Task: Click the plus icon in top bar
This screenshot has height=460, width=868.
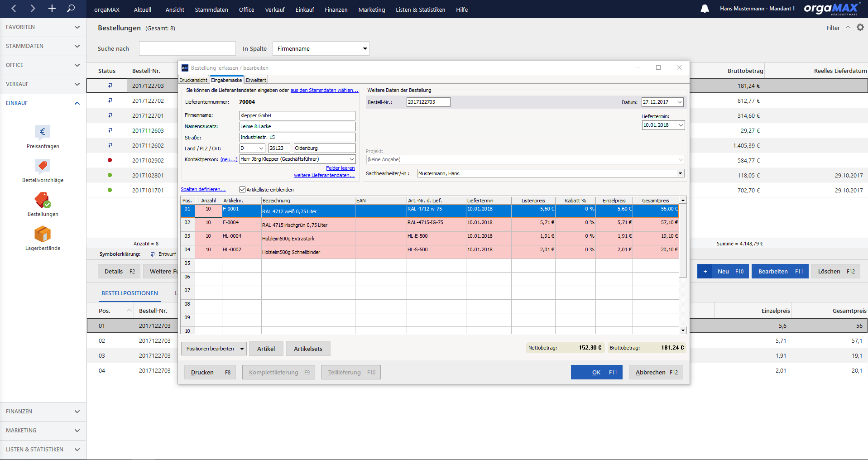Action: [x=52, y=9]
